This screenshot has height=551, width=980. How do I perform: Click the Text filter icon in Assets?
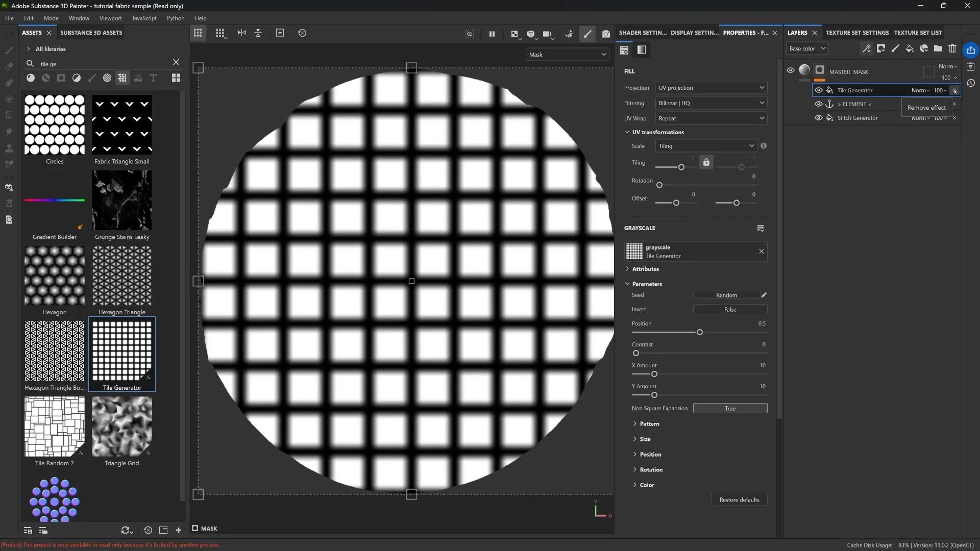tap(153, 78)
